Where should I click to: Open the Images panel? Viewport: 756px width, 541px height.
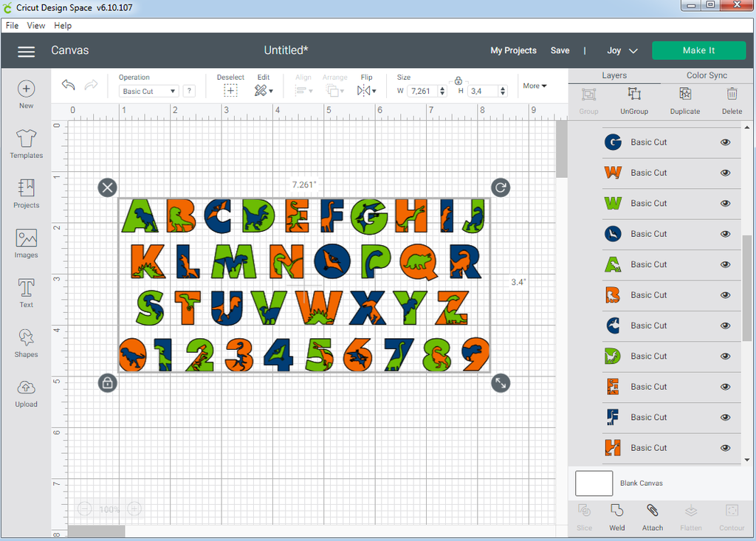click(26, 244)
